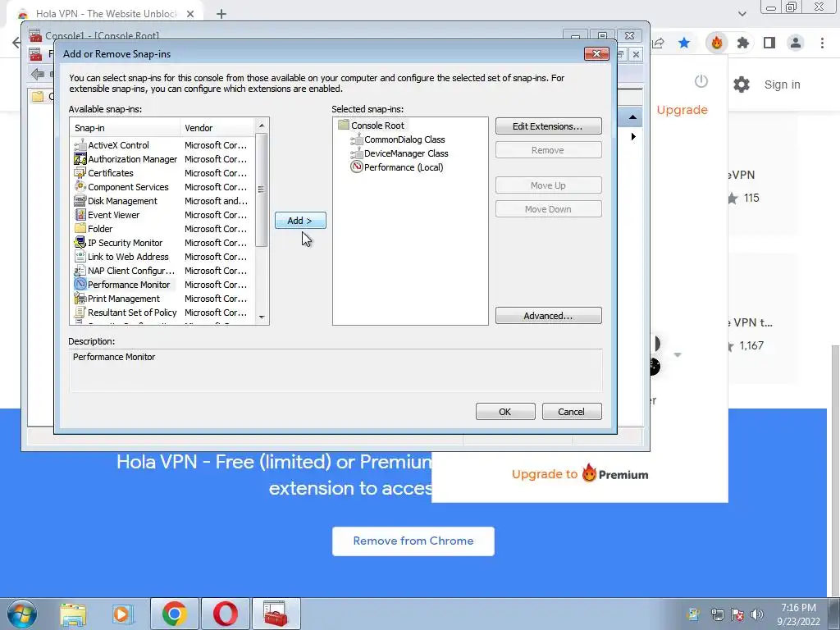Select the Folder snap-in icon

[80, 229]
